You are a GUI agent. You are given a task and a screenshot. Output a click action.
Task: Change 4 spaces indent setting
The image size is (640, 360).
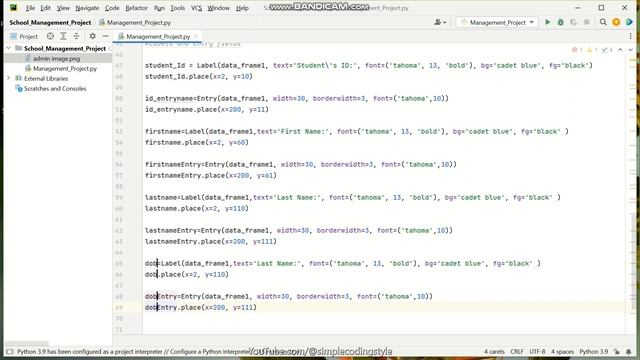pyautogui.click(x=562, y=351)
